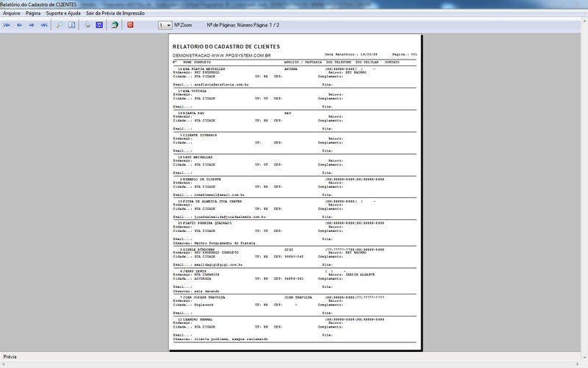Click the globe export icon

pos(115,25)
